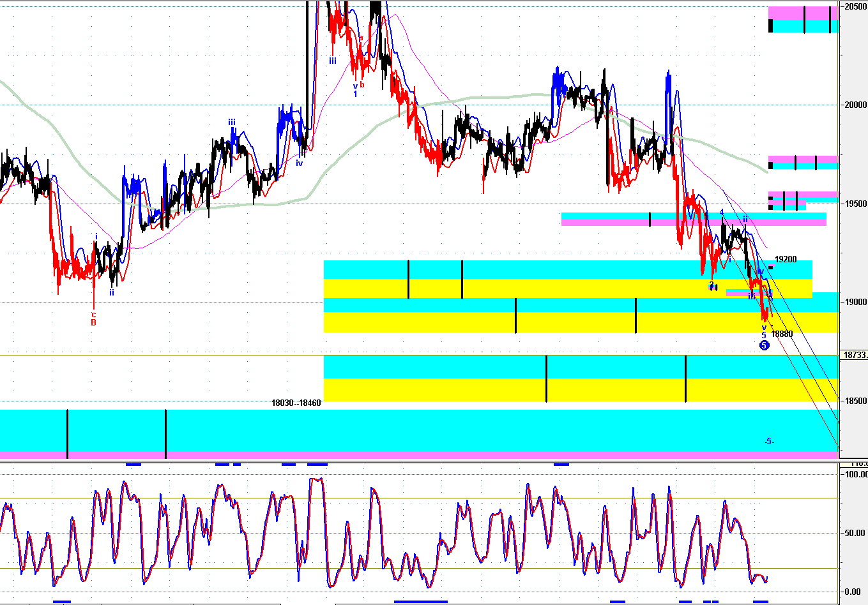Select the red B wave label
Viewport: 868px width, 605px height.
point(93,322)
